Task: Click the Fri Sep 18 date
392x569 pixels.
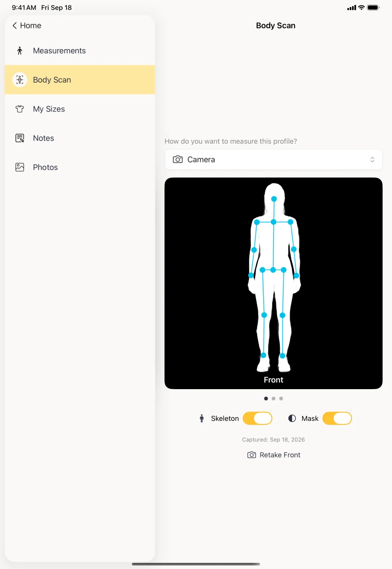Action: [57, 8]
